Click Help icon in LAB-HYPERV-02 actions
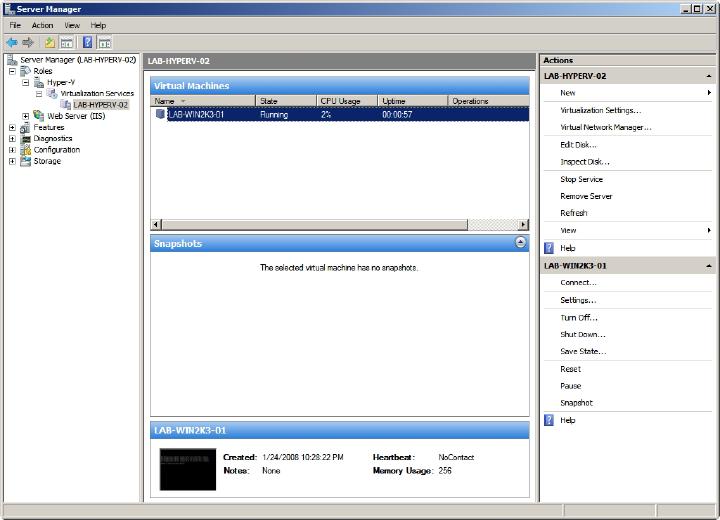The image size is (720, 520). click(x=549, y=248)
